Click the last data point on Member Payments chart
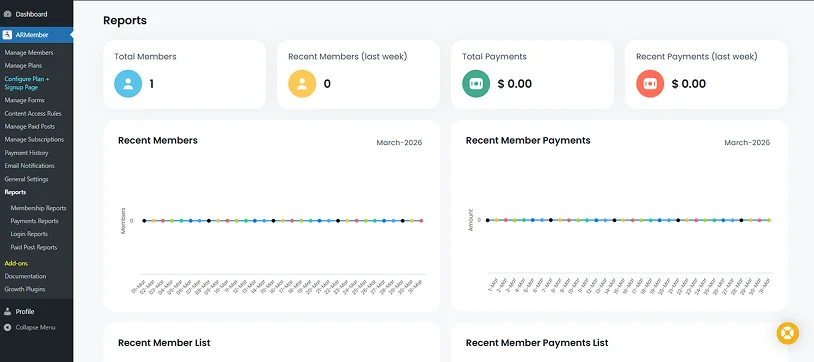 click(769, 220)
